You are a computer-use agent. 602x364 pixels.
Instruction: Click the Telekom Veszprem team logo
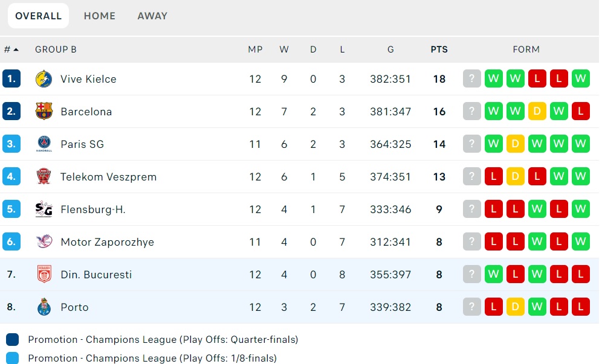pyautogui.click(x=44, y=177)
